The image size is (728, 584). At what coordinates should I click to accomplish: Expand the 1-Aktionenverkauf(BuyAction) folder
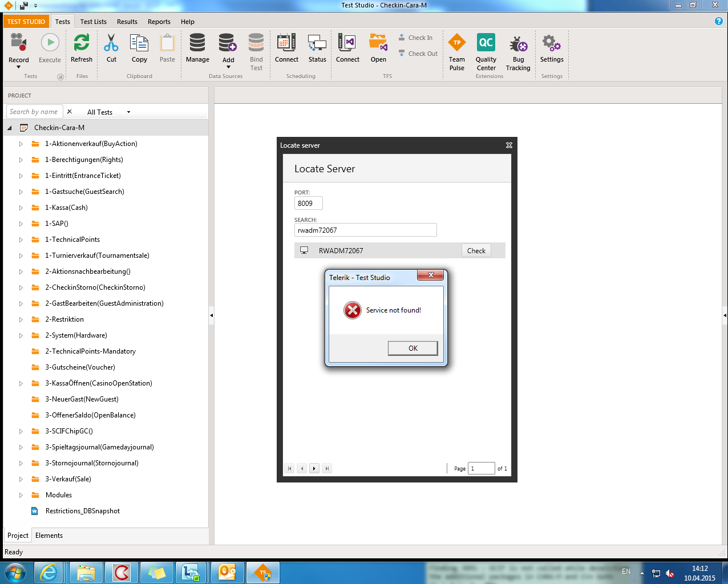point(21,144)
